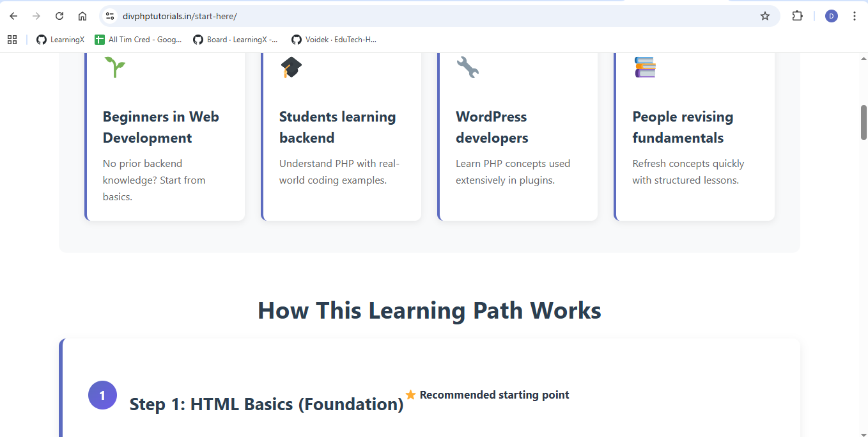This screenshot has width=868, height=437.
Task: Click the back navigation arrow
Action: click(13, 16)
